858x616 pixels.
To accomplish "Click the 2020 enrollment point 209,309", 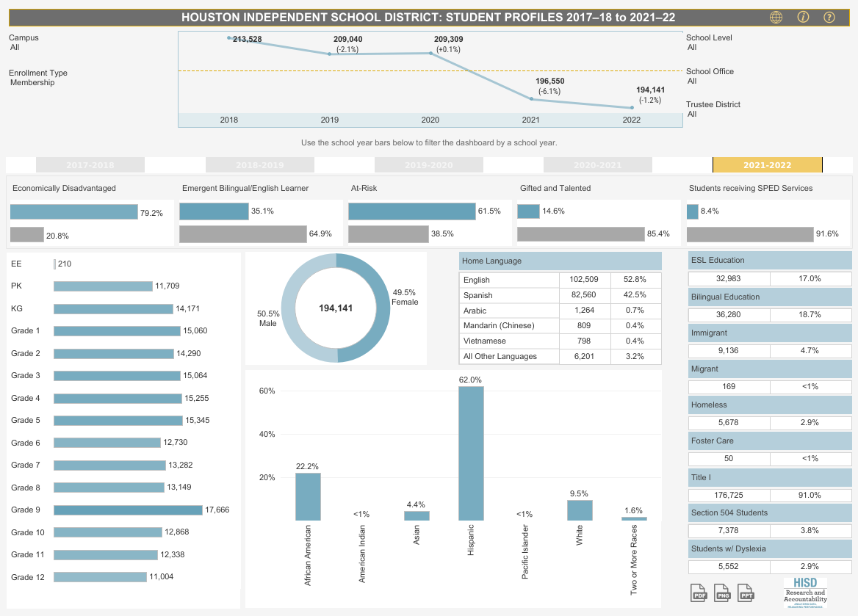I will click(430, 53).
